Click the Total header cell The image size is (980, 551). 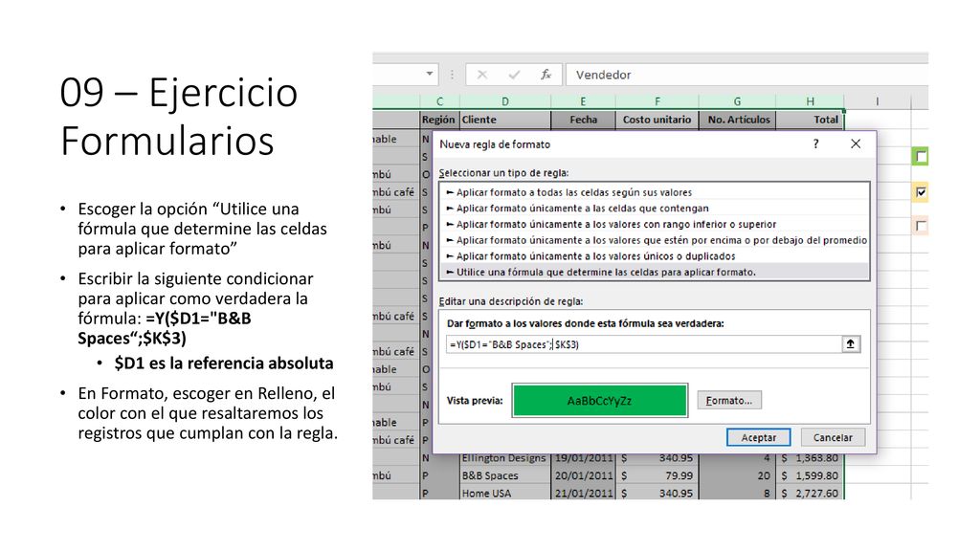click(x=810, y=120)
